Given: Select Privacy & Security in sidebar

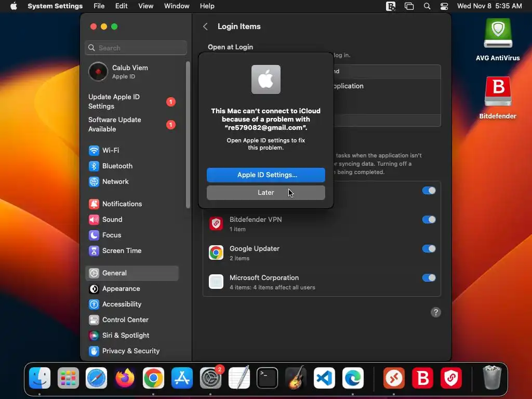Looking at the screenshot, I should point(131,351).
